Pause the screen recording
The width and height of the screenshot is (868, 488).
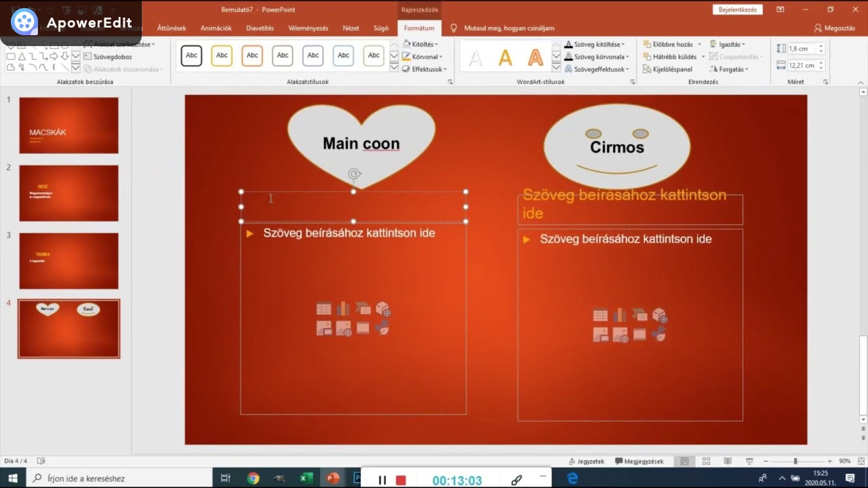tap(382, 480)
